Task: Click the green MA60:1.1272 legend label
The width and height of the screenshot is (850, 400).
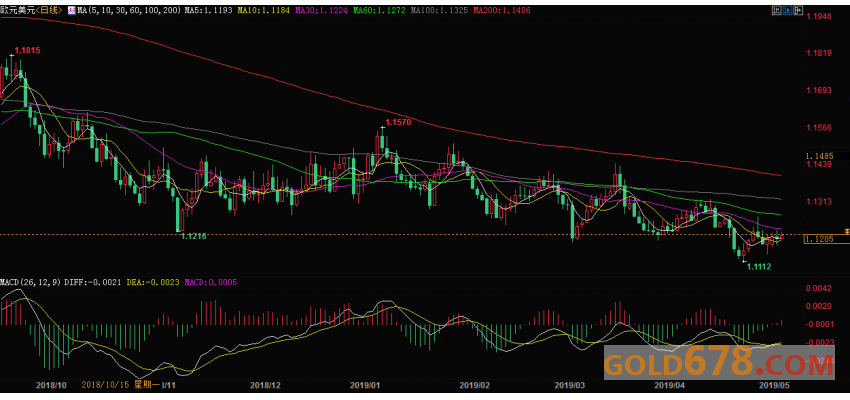Action: (380, 10)
